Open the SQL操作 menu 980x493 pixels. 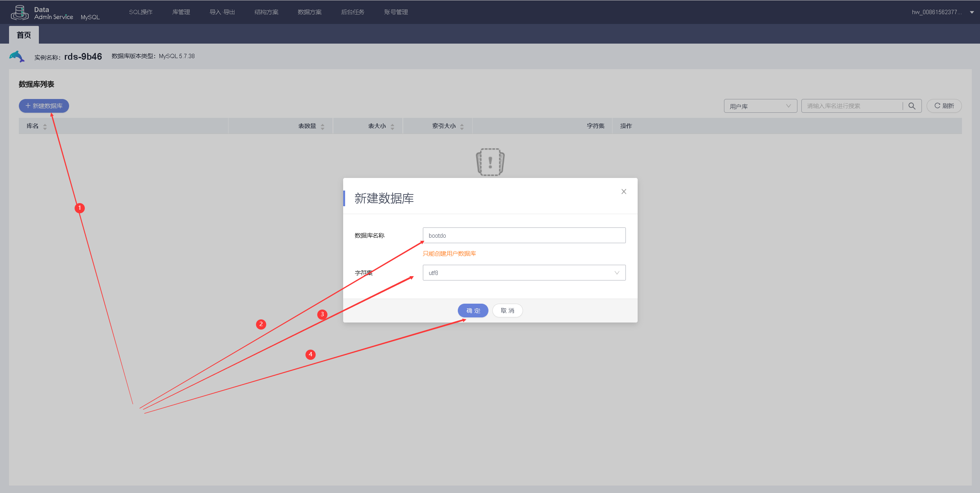pos(141,12)
